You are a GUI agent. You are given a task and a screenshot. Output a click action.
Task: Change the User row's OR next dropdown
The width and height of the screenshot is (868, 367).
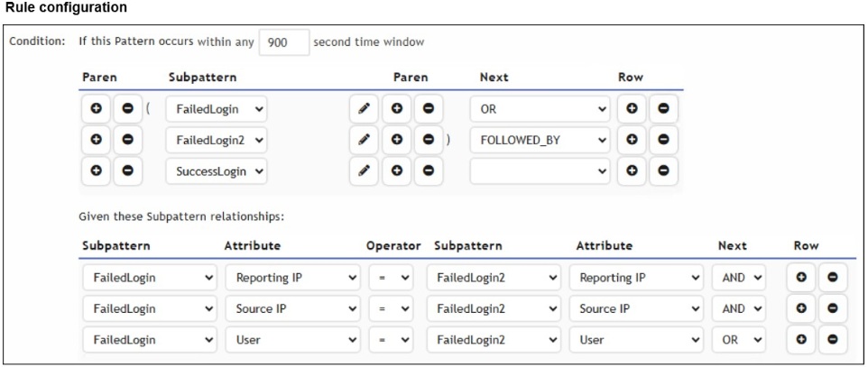[739, 340]
